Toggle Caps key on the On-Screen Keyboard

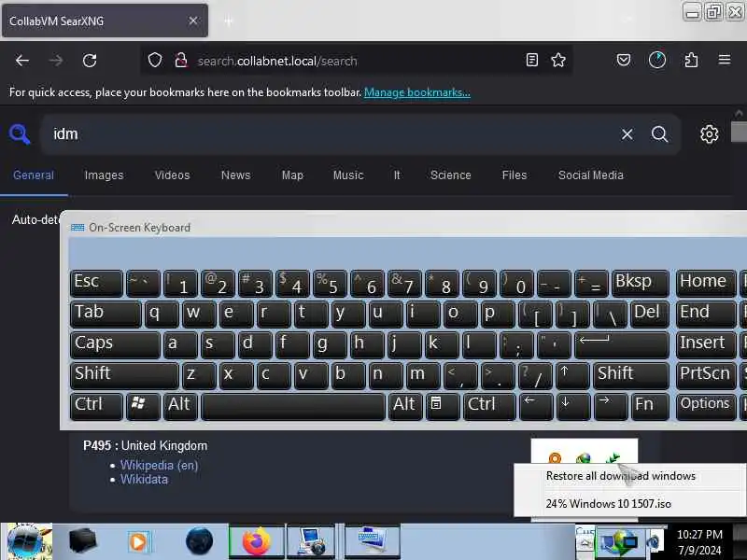115,345
